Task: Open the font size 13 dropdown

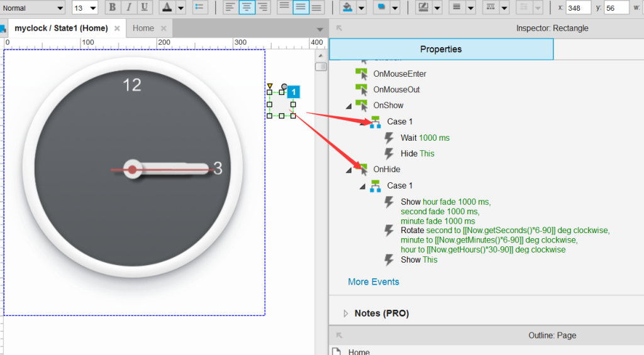Action: [x=85, y=8]
